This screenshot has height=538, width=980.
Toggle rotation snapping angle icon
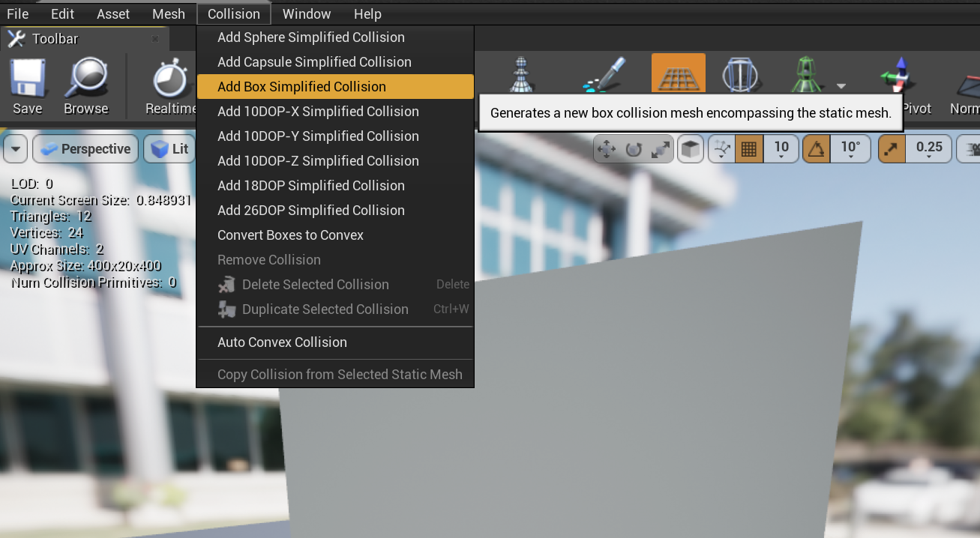click(816, 149)
